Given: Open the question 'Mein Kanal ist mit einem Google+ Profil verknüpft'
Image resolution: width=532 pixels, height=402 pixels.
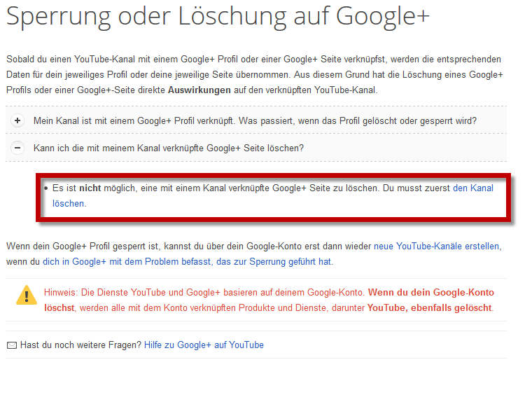Looking at the screenshot, I should point(255,121).
